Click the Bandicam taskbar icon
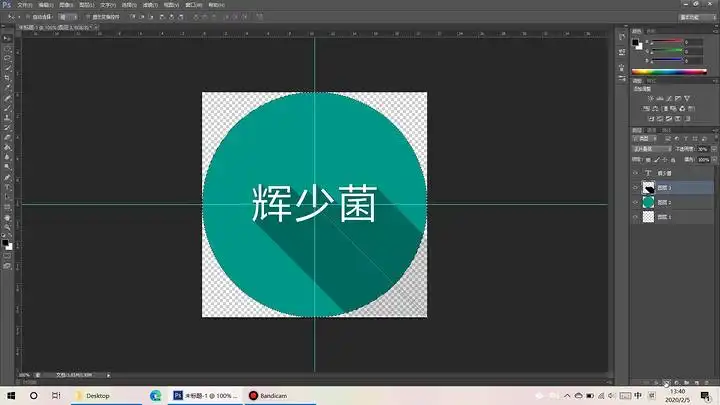 tap(266, 396)
